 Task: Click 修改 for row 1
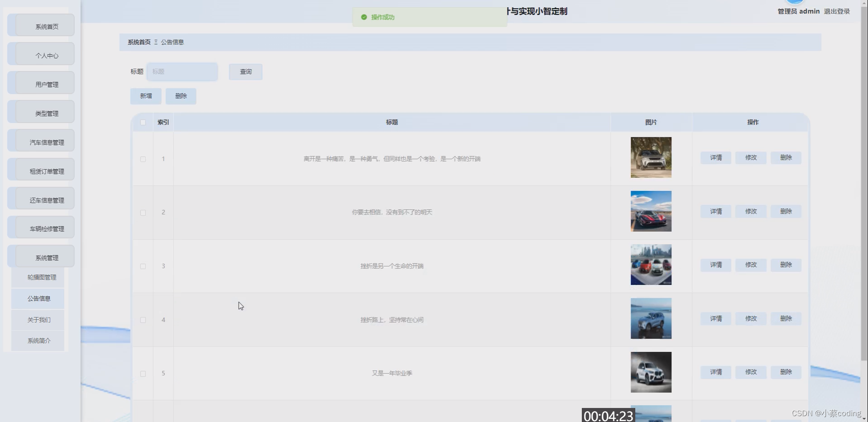coord(751,157)
